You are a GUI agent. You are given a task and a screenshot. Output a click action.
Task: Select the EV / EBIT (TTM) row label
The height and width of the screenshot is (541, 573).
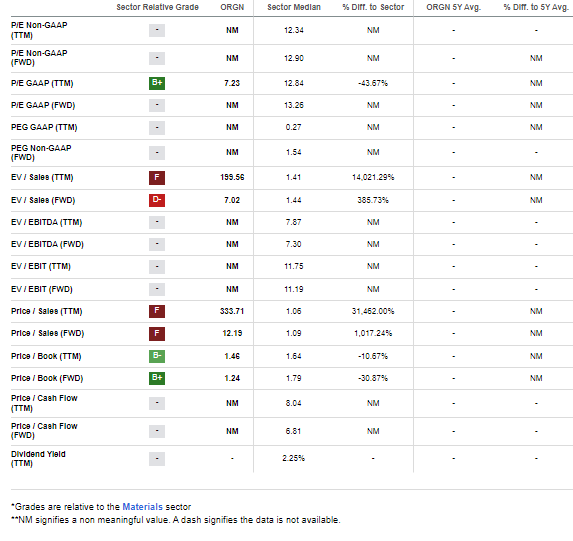[x=41, y=266]
